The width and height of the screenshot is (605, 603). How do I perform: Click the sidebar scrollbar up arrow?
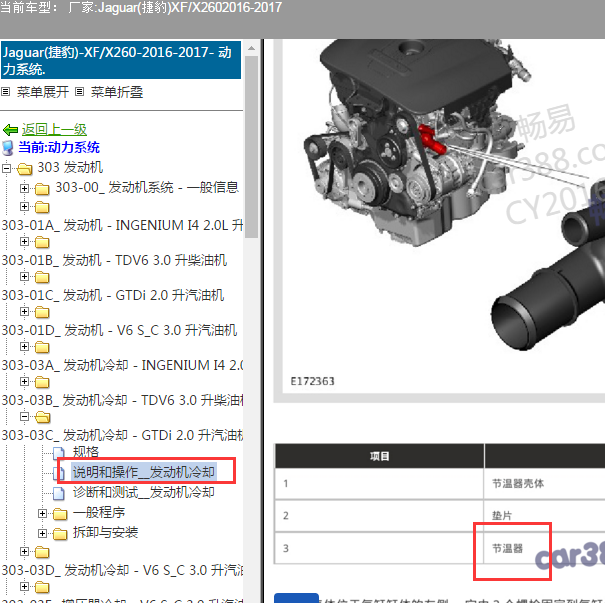252,48
